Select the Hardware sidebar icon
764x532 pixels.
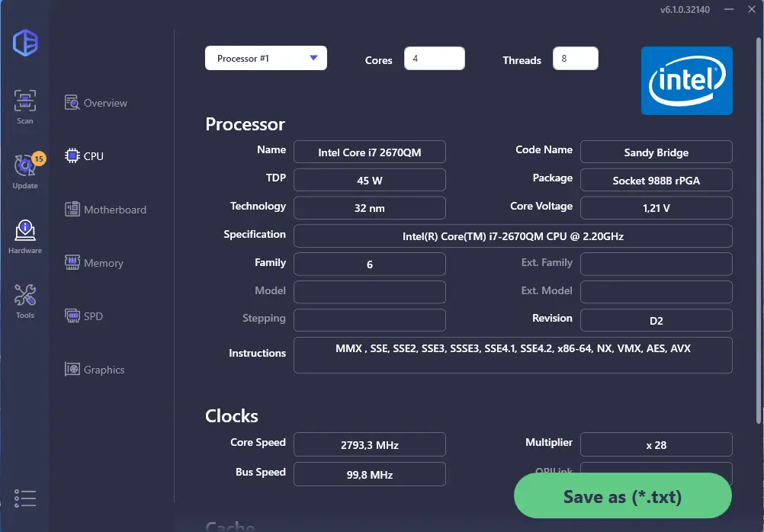coord(25,237)
